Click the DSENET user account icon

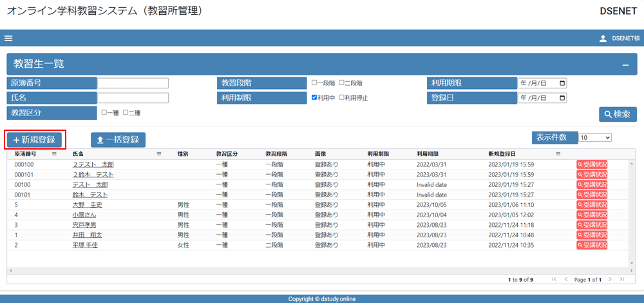click(603, 39)
